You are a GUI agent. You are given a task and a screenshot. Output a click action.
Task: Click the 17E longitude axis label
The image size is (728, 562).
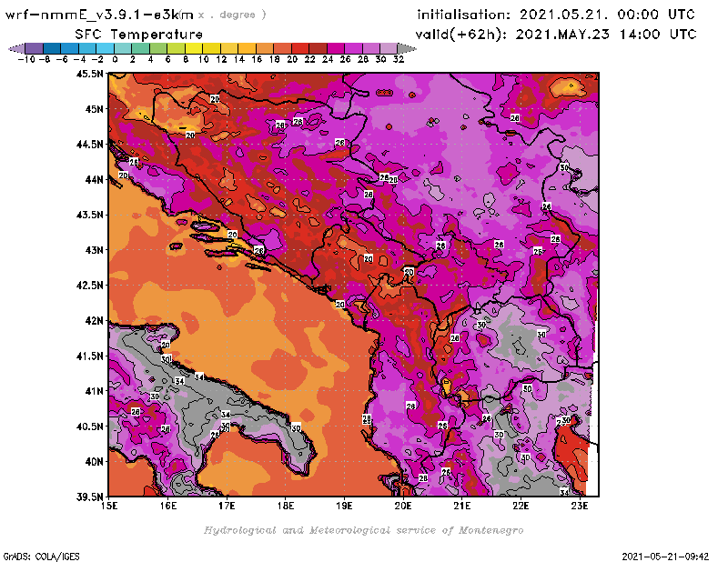(x=227, y=506)
